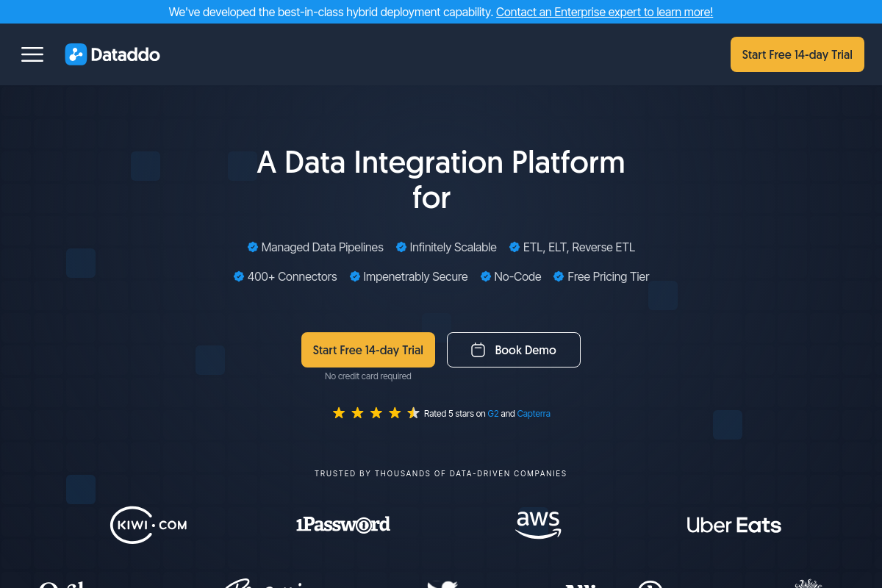
Task: Click the Dataddo wordmark text
Action: 126,54
